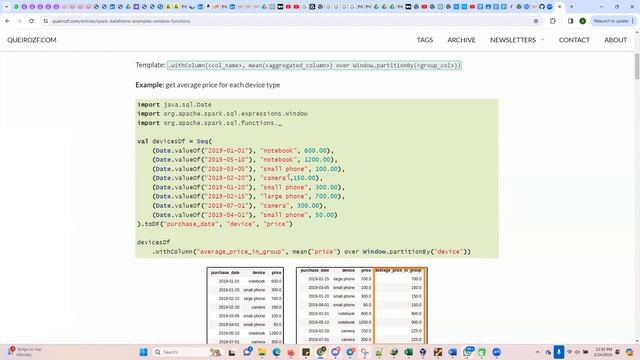Click the page vertical scrollbar thumb

637,67
